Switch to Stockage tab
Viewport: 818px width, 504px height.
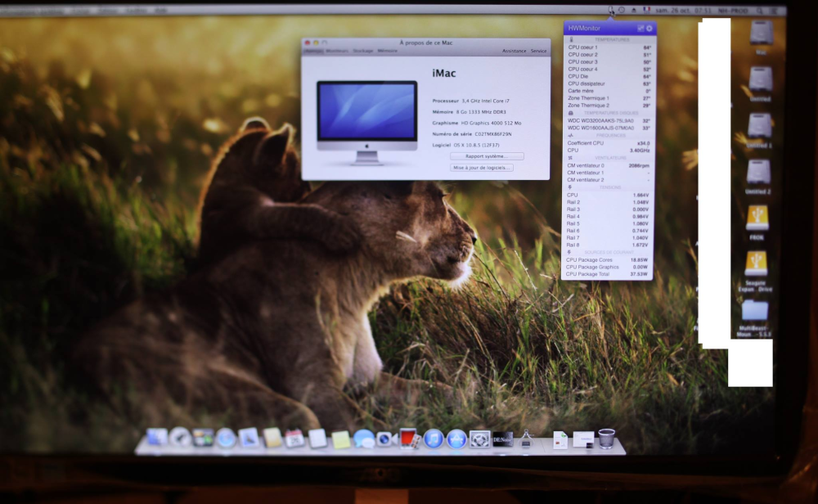tap(362, 51)
